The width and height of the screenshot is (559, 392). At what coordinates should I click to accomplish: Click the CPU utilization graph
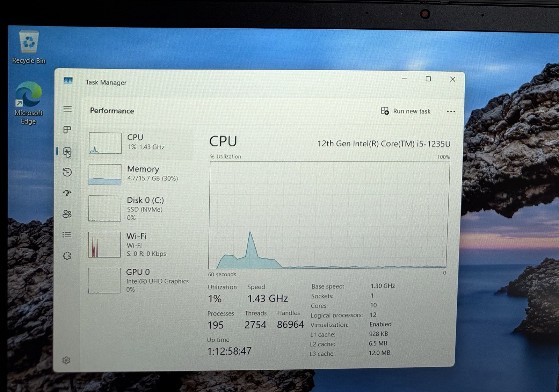328,215
